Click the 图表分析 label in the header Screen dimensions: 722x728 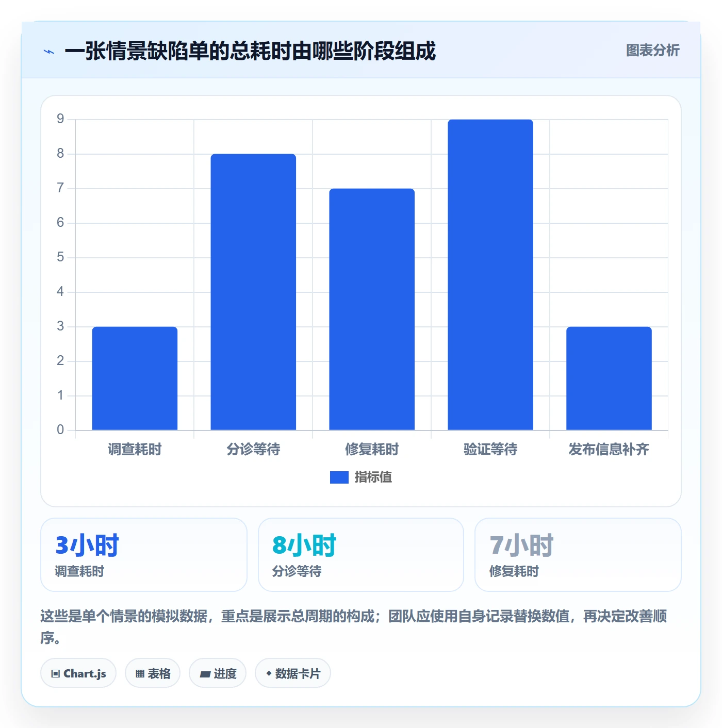pos(652,51)
